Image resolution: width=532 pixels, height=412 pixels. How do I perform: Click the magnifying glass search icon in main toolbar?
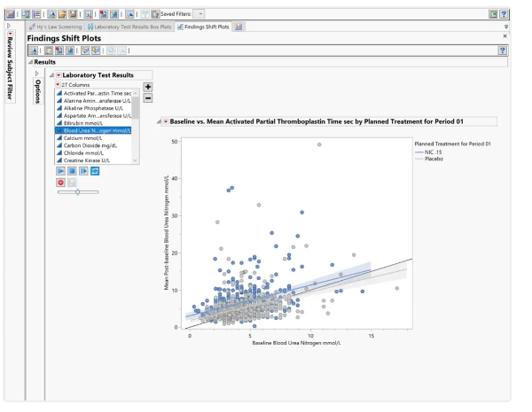click(88, 14)
